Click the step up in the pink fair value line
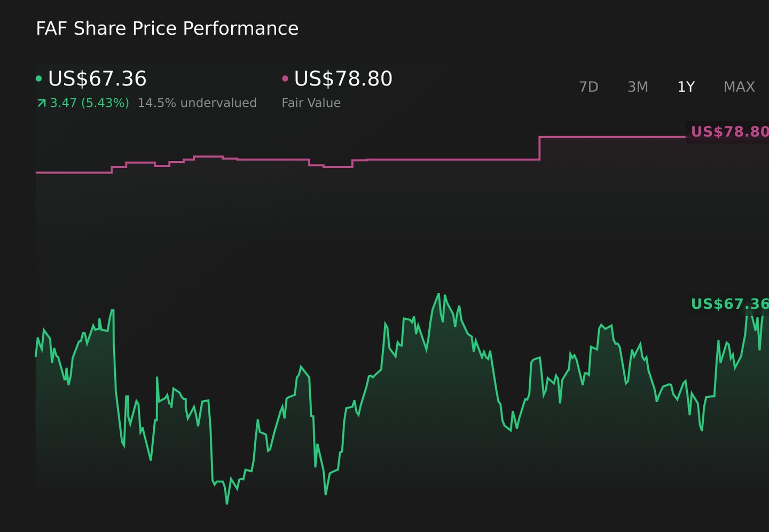The height and width of the screenshot is (532, 769). (x=539, y=148)
